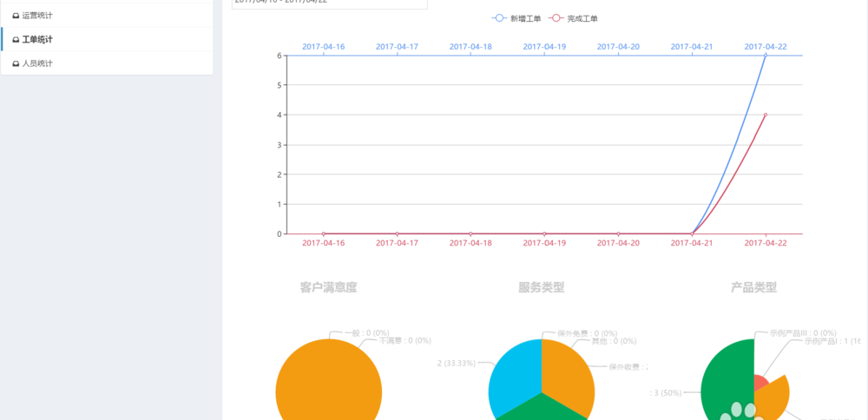Screen dimensions: 868x420
Task: Click the inbox icon beside 人员统计
Action: pos(16,63)
